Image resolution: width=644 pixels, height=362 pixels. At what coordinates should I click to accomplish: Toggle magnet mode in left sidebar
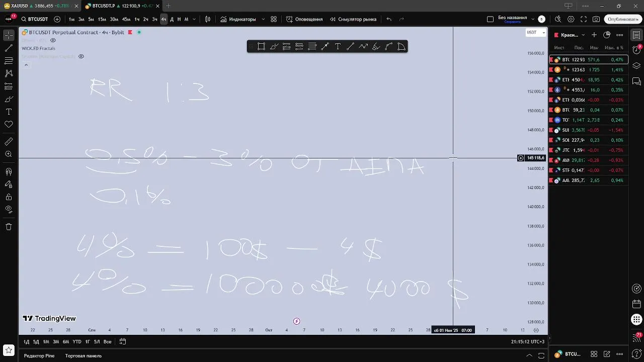point(9,172)
